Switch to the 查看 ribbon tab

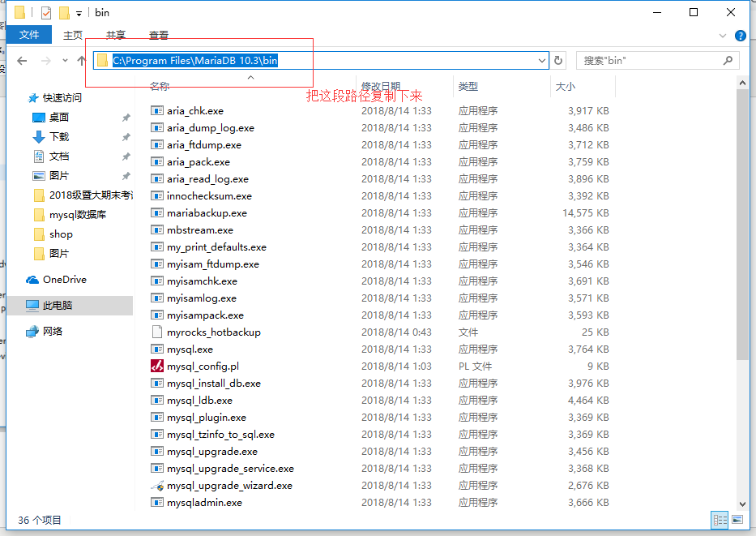(x=159, y=35)
